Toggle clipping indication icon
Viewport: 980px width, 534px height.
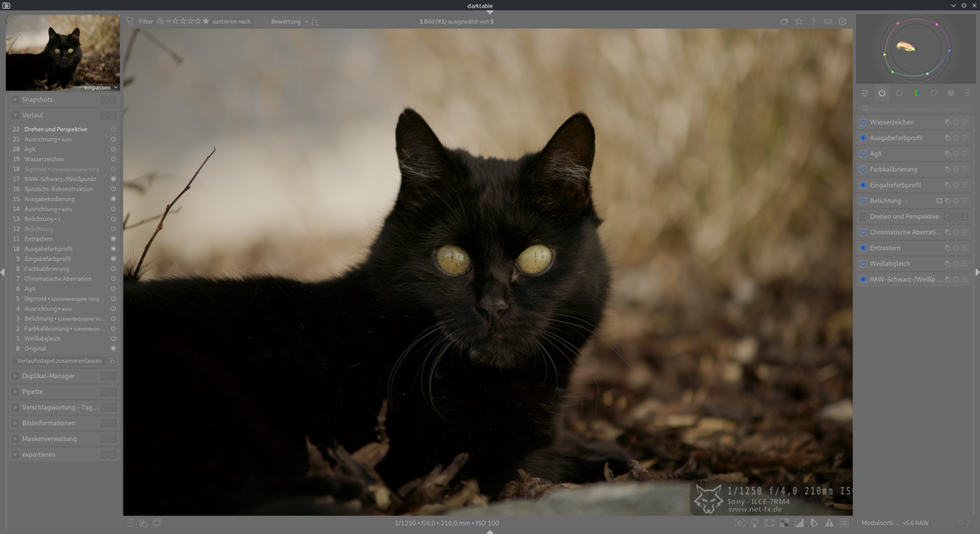[799, 523]
